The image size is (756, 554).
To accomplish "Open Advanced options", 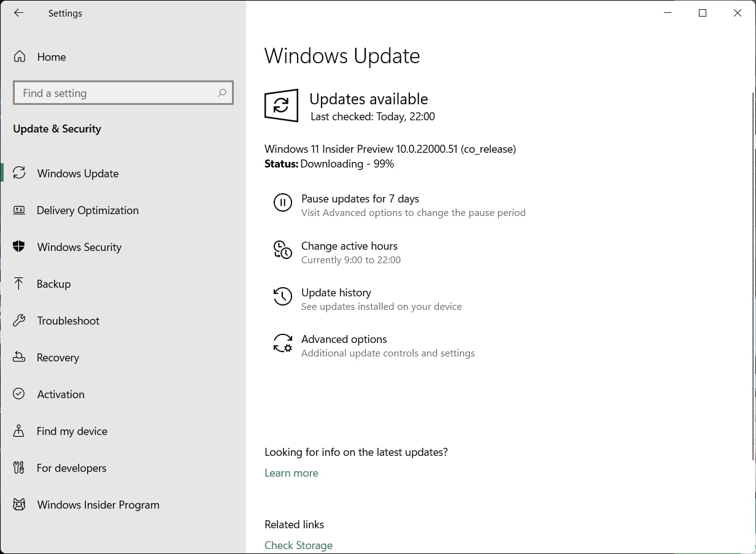I will (x=344, y=339).
